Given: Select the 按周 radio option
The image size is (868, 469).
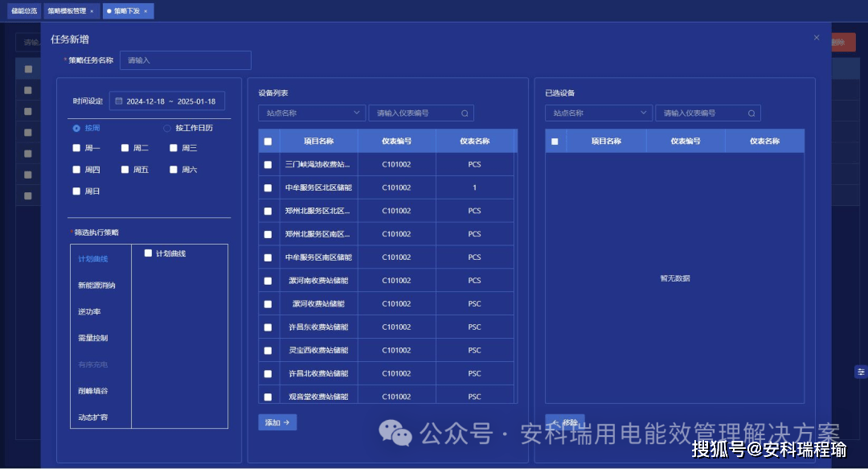Looking at the screenshot, I should pyautogui.click(x=76, y=128).
